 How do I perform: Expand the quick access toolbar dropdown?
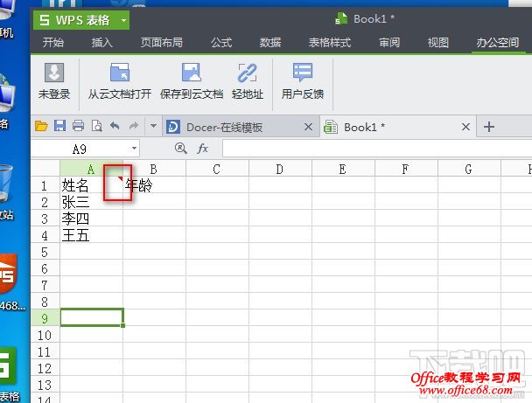(x=153, y=126)
